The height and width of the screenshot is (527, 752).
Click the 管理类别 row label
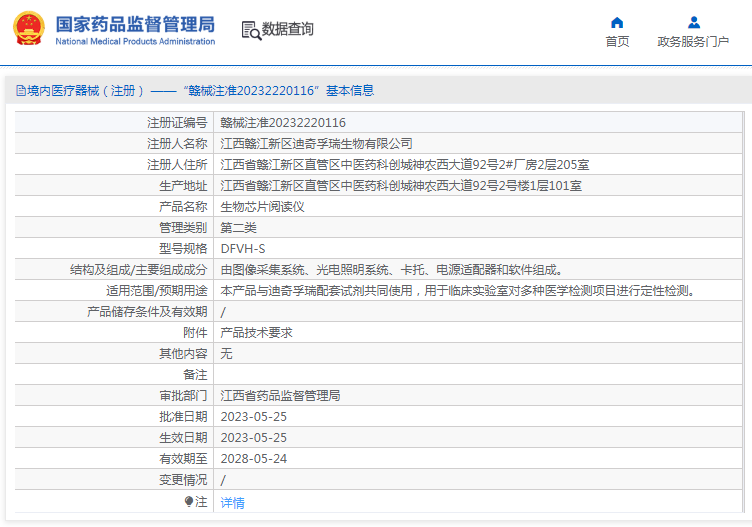coord(183,228)
